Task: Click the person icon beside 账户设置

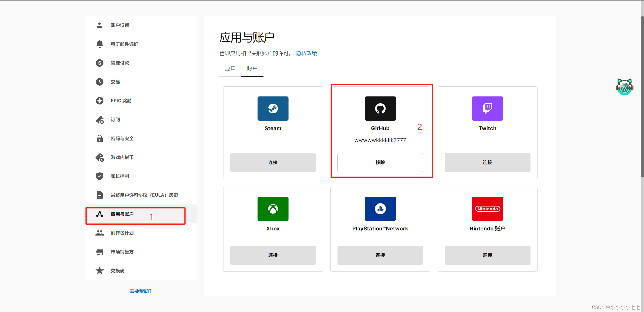Action: [99, 25]
